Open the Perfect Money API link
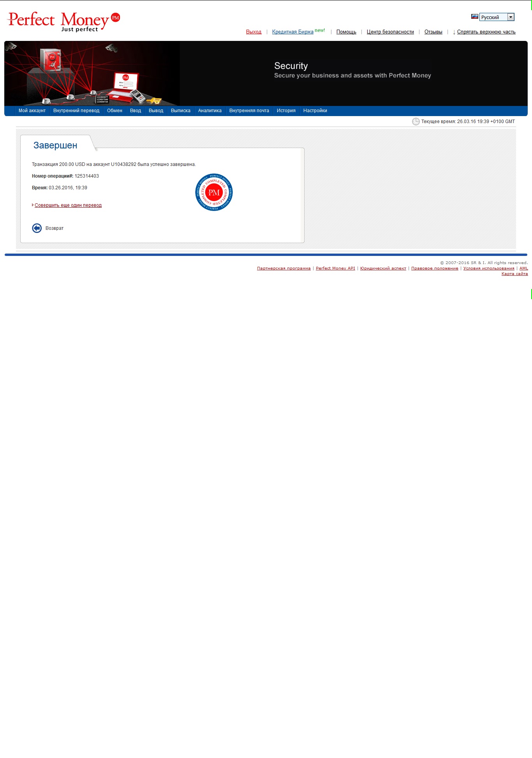 (335, 268)
